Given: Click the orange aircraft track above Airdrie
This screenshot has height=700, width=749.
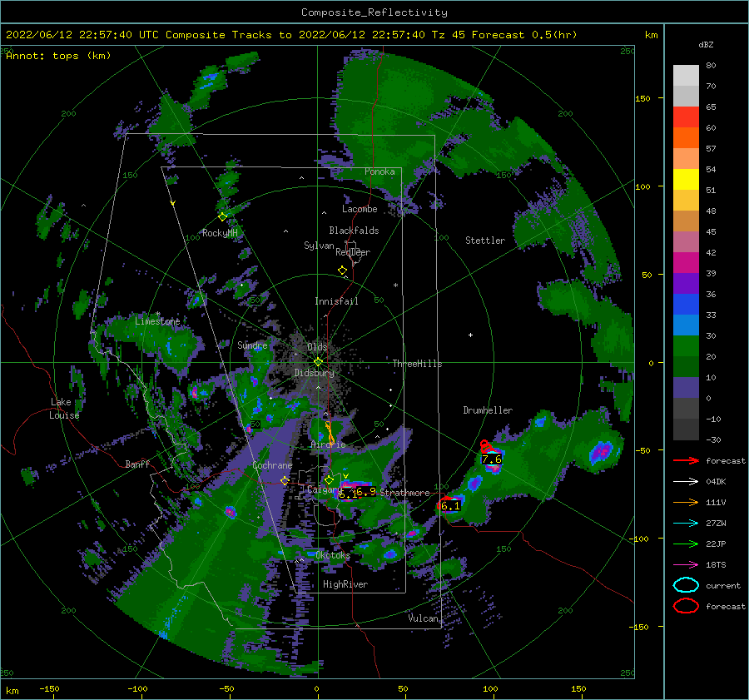Looking at the screenshot, I should pyautogui.click(x=330, y=433).
